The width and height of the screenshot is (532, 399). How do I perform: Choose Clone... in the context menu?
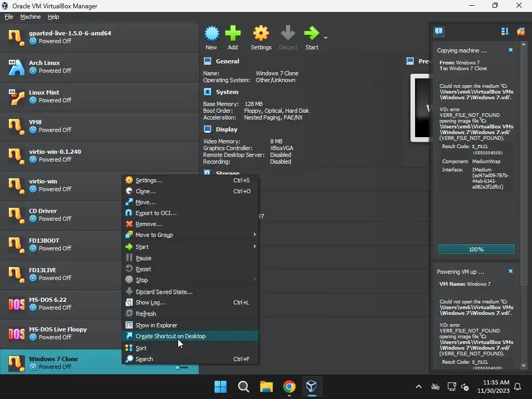click(190, 191)
